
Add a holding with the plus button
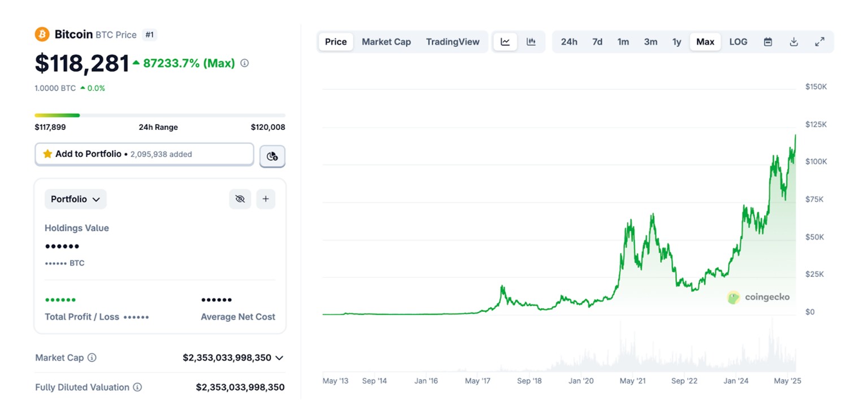pos(266,199)
